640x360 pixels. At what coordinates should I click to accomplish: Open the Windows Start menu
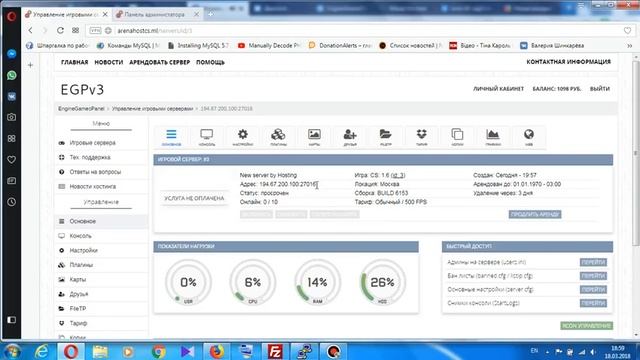pos(12,351)
